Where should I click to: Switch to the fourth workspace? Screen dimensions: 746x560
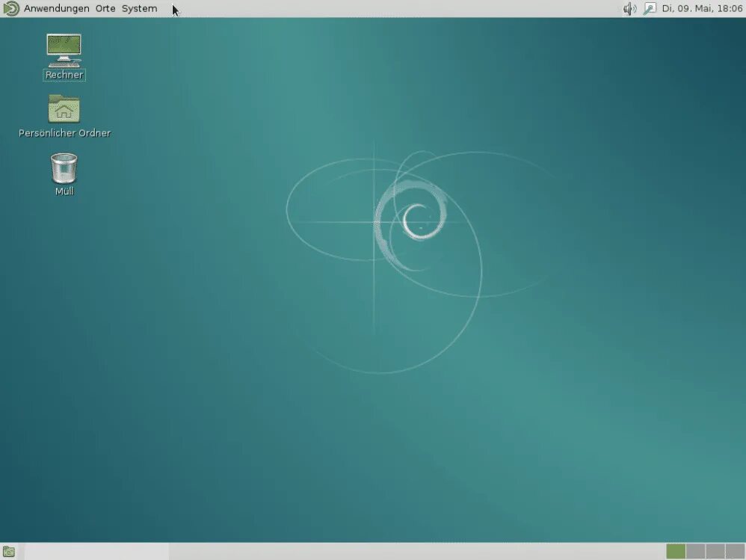[736, 551]
